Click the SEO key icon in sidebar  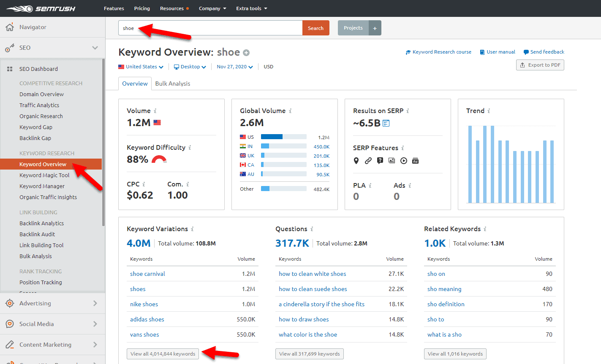(x=10, y=48)
